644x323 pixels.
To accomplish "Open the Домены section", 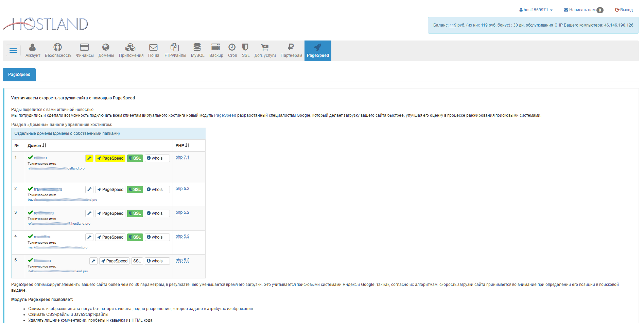I will click(x=106, y=51).
